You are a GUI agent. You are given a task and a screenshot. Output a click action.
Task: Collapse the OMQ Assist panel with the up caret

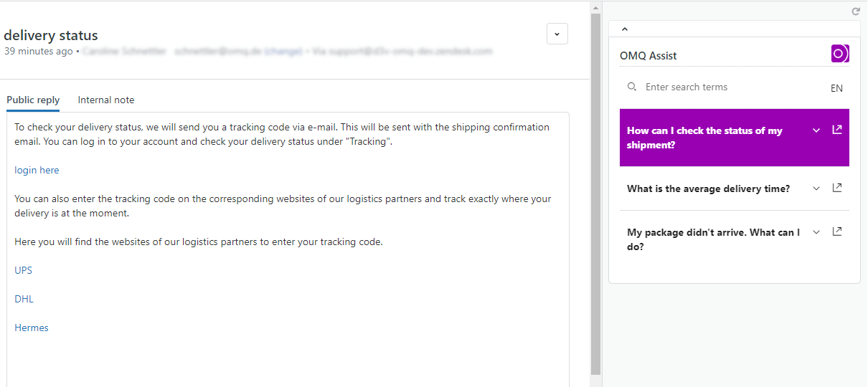(x=624, y=29)
